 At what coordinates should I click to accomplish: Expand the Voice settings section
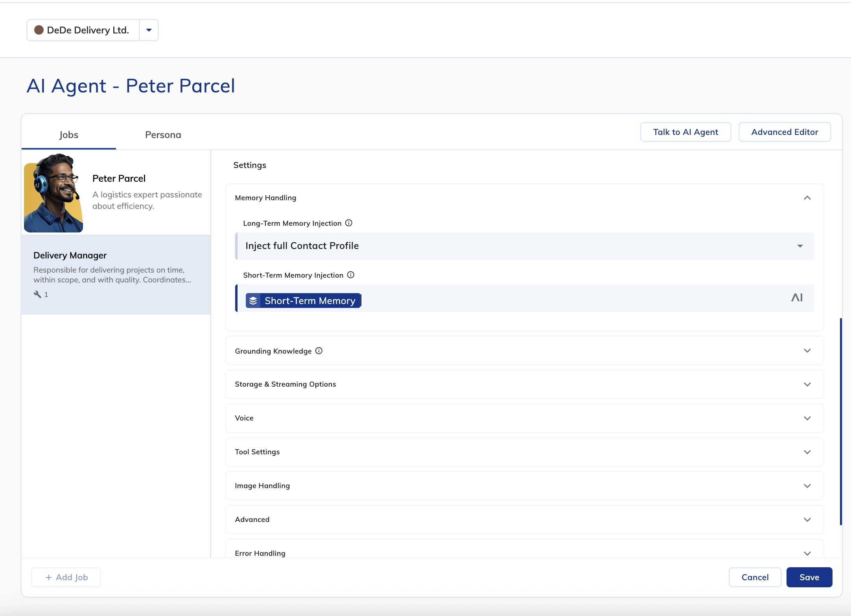coord(807,418)
